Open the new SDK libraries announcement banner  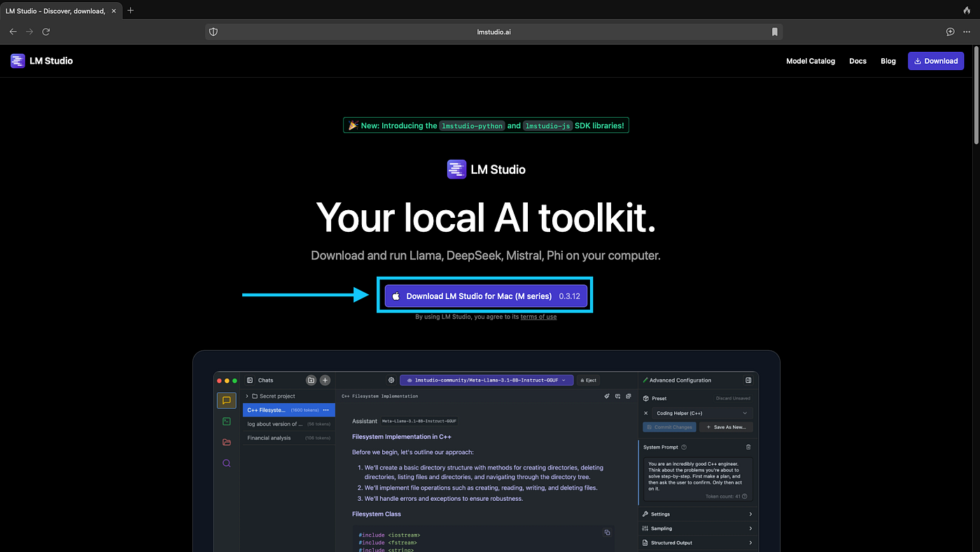[486, 125]
